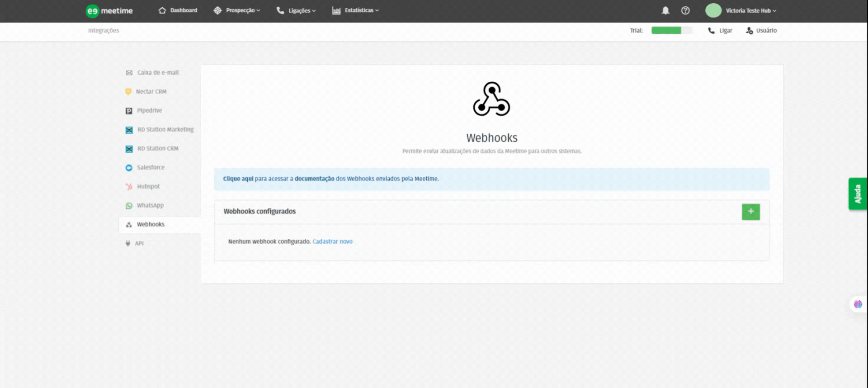868x388 pixels.
Task: Open the Dashboard home icon
Action: [x=162, y=10]
